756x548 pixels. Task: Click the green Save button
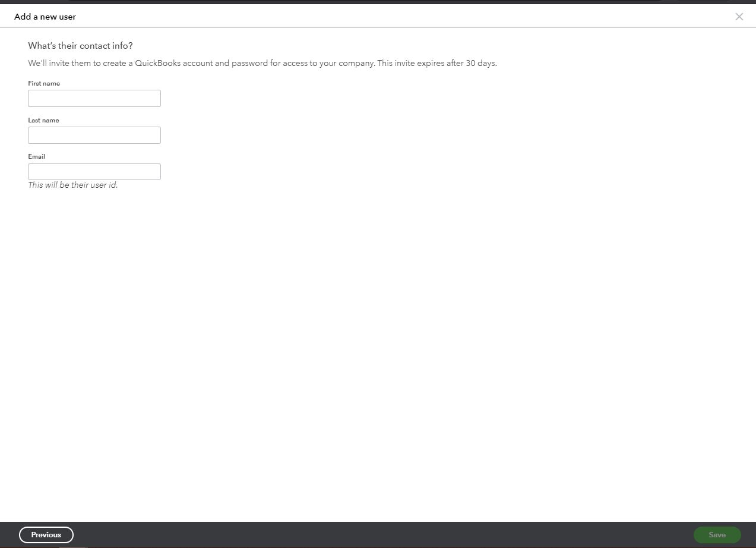[717, 535]
